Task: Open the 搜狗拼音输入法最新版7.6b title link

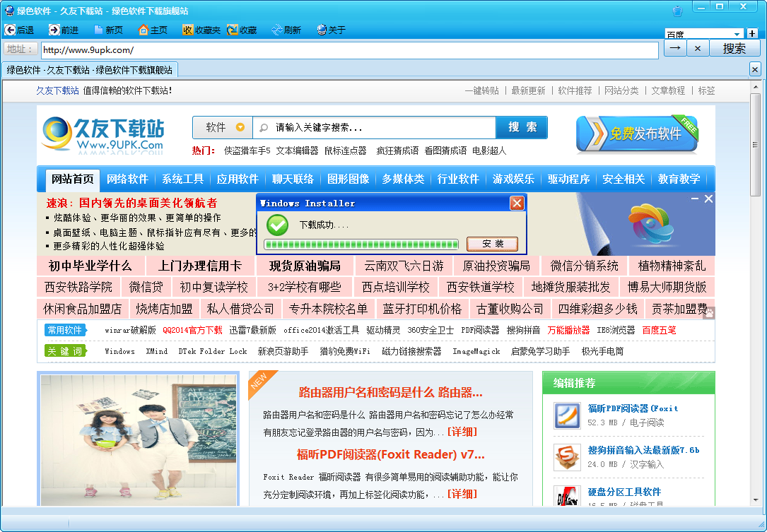Action: [x=643, y=450]
